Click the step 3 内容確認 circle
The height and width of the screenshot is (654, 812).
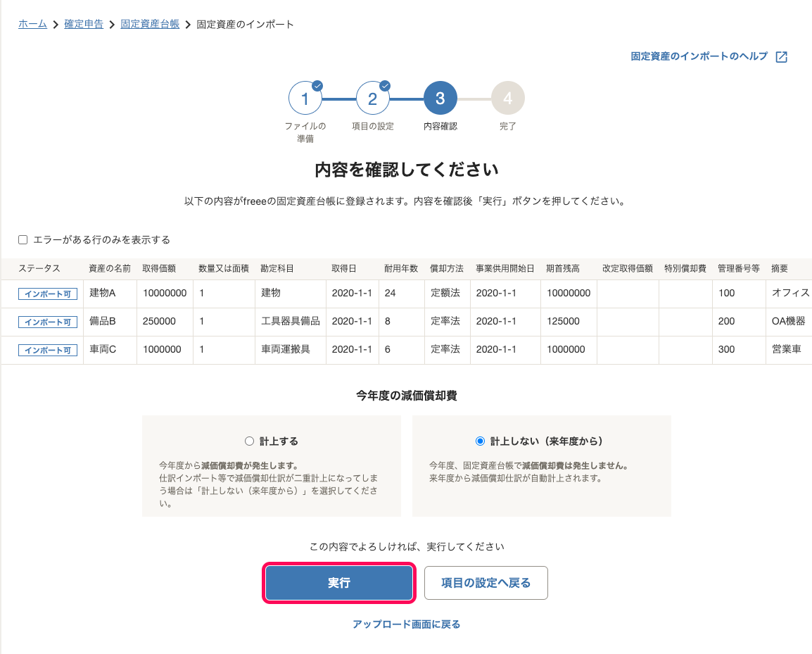(440, 98)
